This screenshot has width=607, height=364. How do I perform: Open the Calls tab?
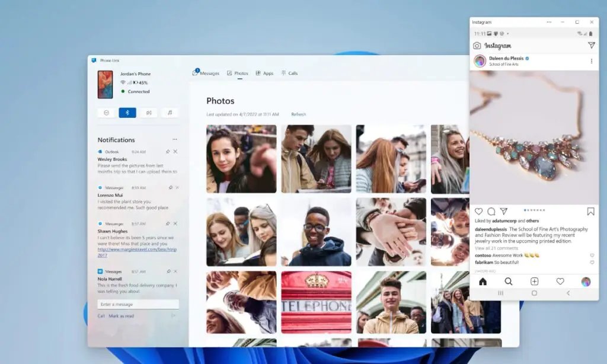coord(289,74)
